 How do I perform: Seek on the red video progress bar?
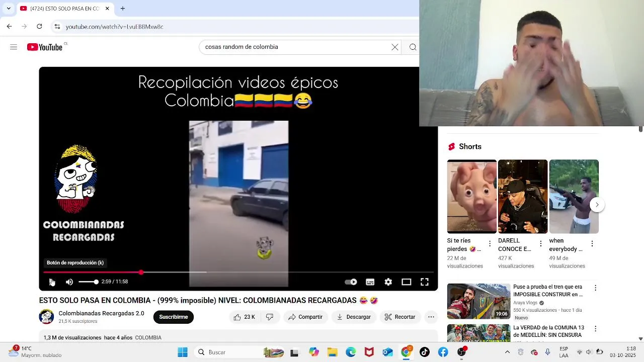coord(238,272)
